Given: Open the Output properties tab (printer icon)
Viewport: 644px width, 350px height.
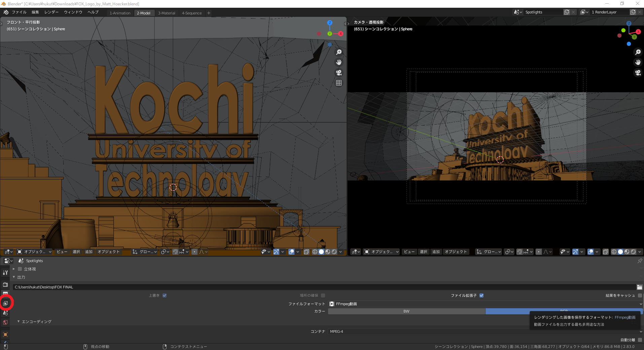Looking at the screenshot, I should 5,294.
